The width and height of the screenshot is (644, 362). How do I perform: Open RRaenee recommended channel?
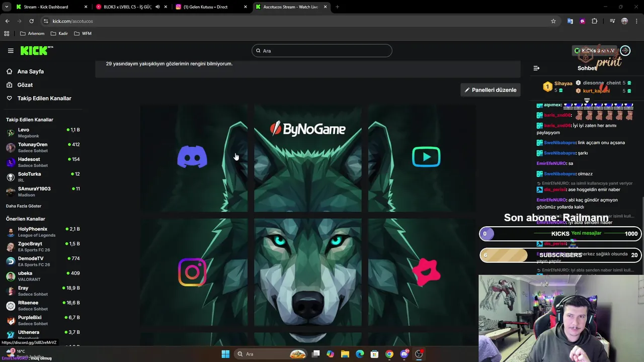(43, 306)
